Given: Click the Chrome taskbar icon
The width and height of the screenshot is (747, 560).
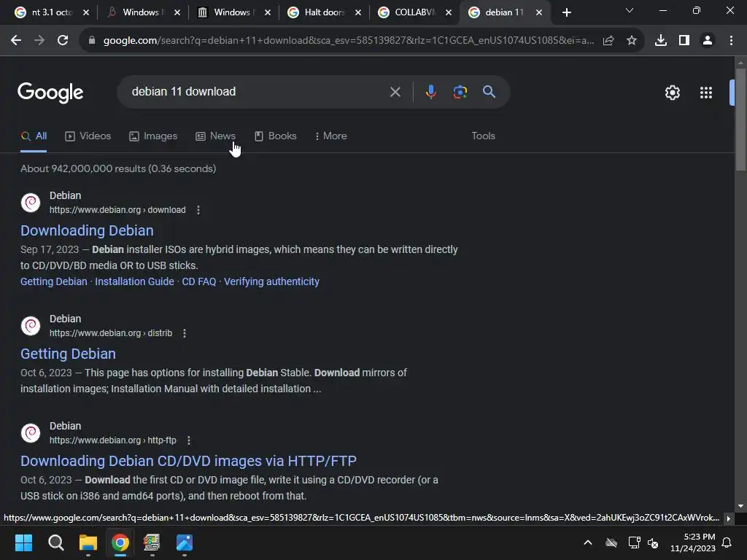Looking at the screenshot, I should 120,542.
